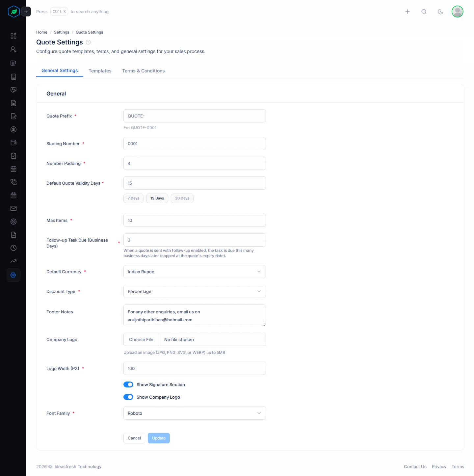Open the target goals sidebar icon
This screenshot has height=476, width=474.
13,222
